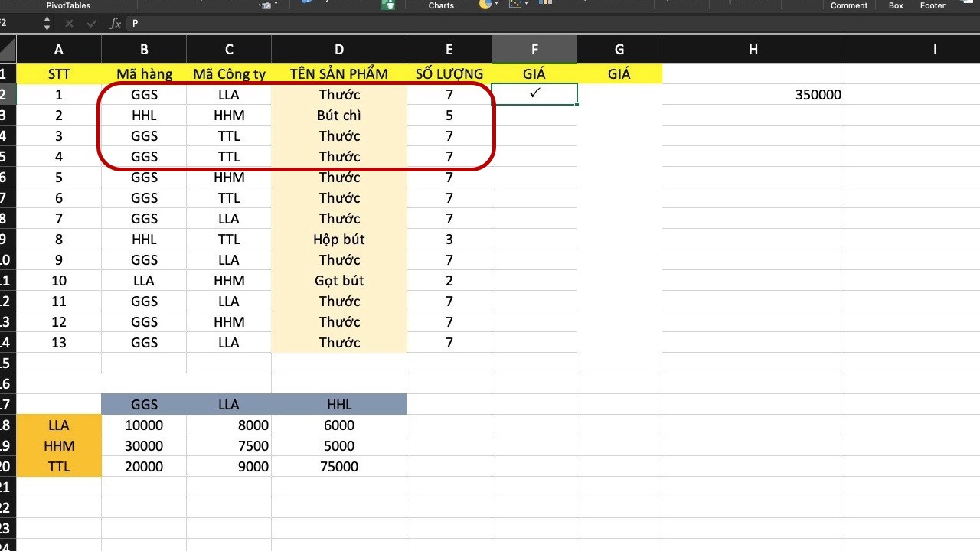Select the SỐ LƯỢNG header cell
980x551 pixels.
tap(449, 74)
